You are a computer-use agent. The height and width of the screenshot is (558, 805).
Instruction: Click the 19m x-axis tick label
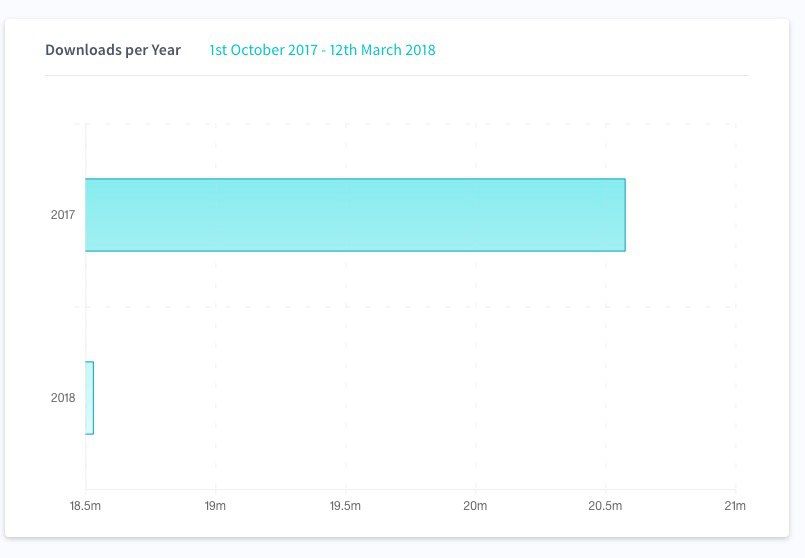(215, 506)
